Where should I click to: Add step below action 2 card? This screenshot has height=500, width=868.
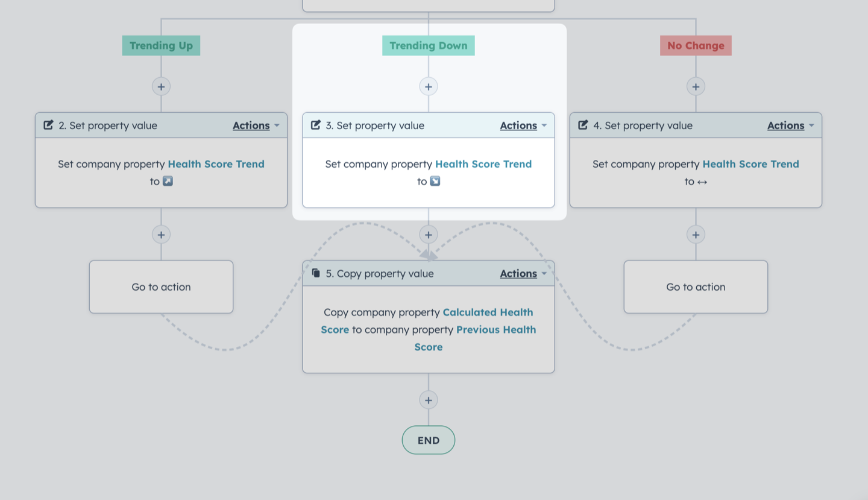click(x=161, y=235)
